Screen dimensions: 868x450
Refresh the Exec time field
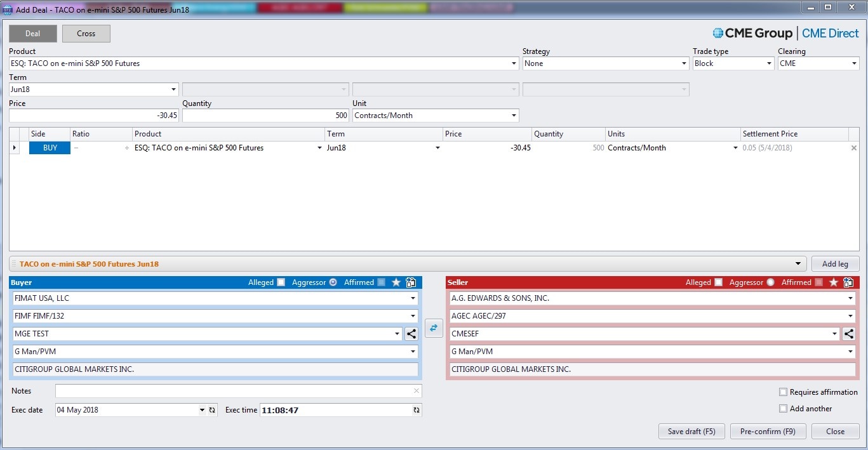416,410
